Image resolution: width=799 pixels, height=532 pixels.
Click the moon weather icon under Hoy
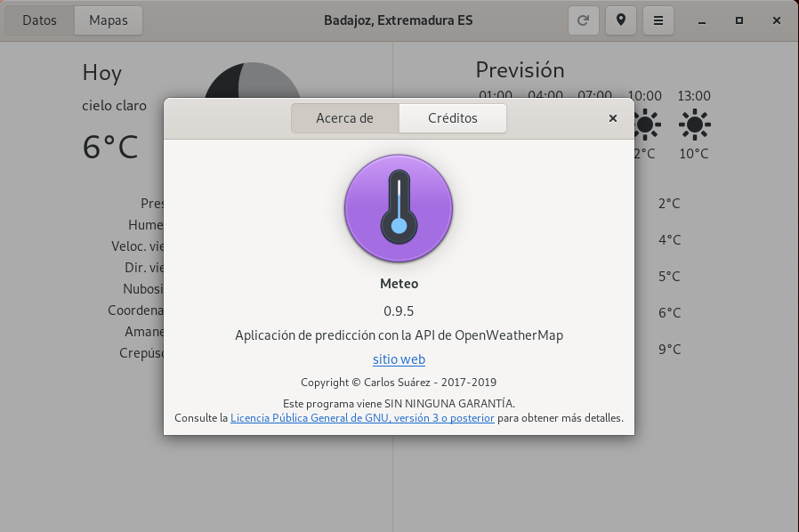click(x=252, y=80)
